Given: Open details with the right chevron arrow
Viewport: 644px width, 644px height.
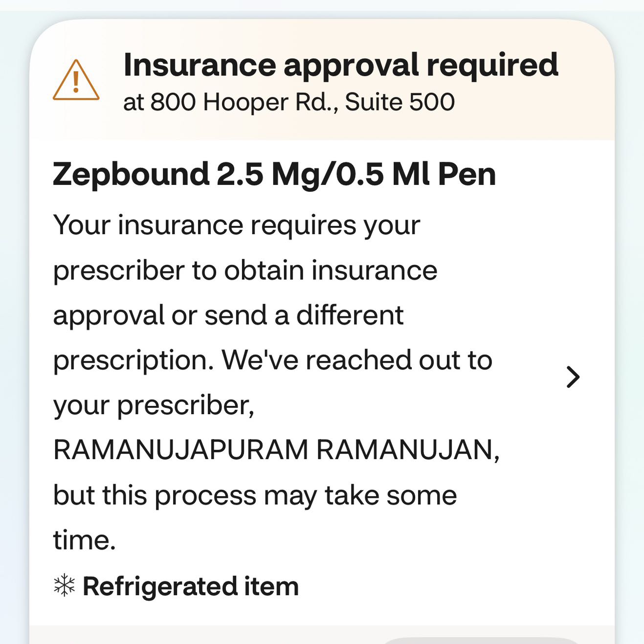Looking at the screenshot, I should click(573, 377).
